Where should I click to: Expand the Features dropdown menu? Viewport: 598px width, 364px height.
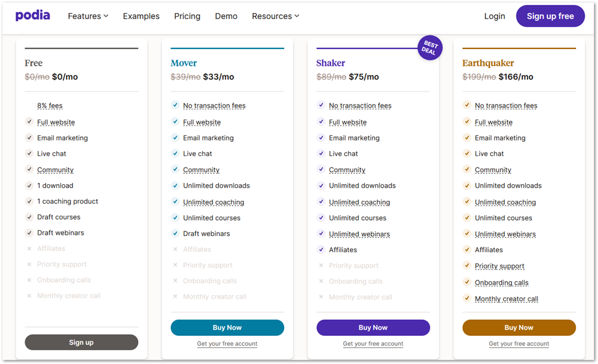pyautogui.click(x=88, y=16)
